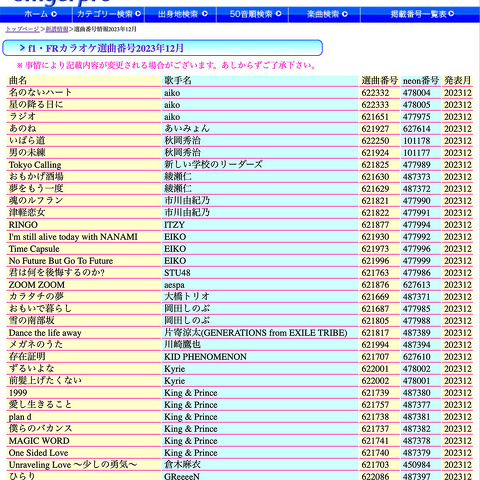Select the song title 僕らのバカンス
Viewport: 480px width, 480px height.
40,428
